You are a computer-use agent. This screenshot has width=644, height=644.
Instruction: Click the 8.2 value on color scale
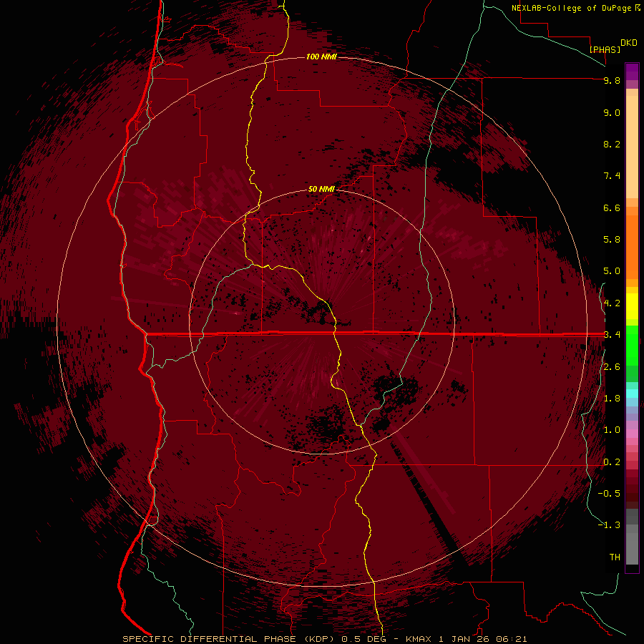[612, 144]
